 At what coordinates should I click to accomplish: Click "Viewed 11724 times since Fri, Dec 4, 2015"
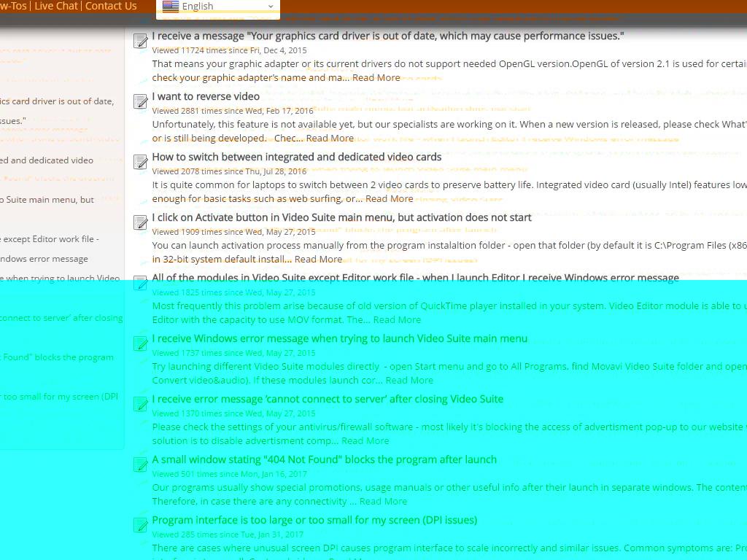point(229,50)
